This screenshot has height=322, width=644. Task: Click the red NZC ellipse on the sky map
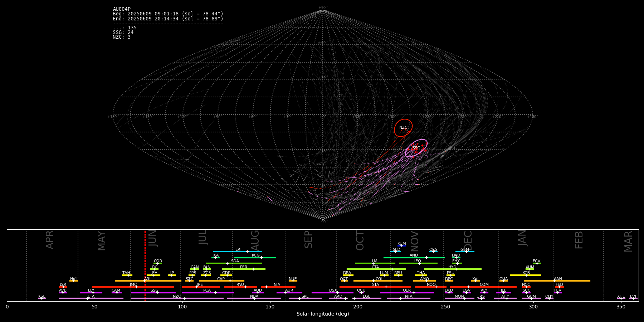(x=403, y=128)
